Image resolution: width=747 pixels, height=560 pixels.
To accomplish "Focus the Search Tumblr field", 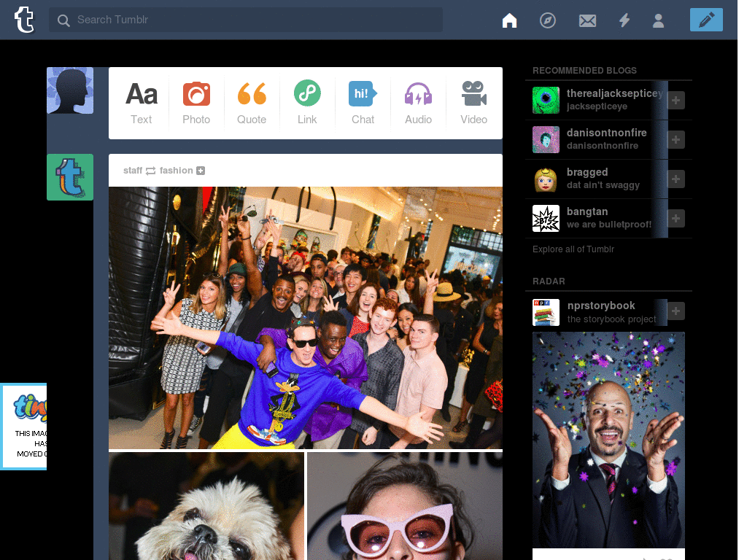I will pyautogui.click(x=245, y=20).
